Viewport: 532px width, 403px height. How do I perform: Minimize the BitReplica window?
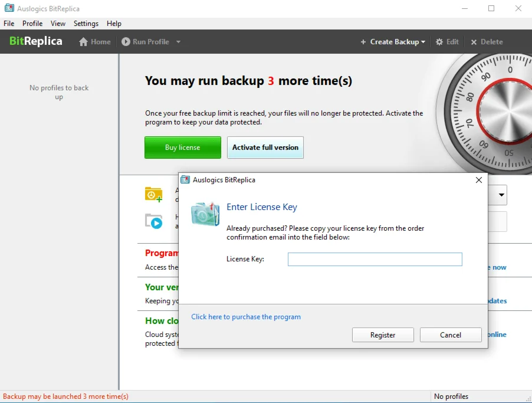point(465,8)
